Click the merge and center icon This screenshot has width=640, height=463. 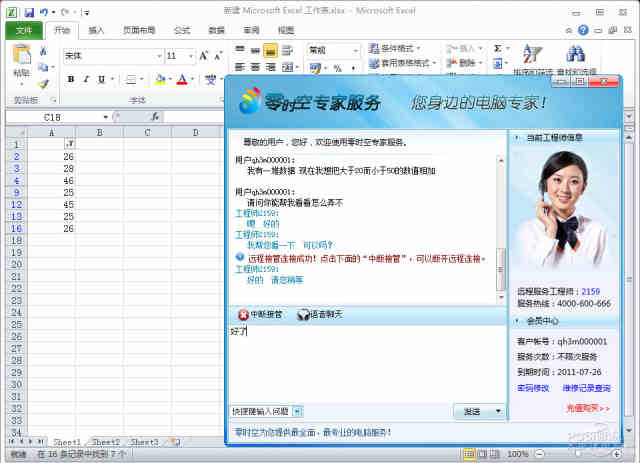click(x=288, y=67)
